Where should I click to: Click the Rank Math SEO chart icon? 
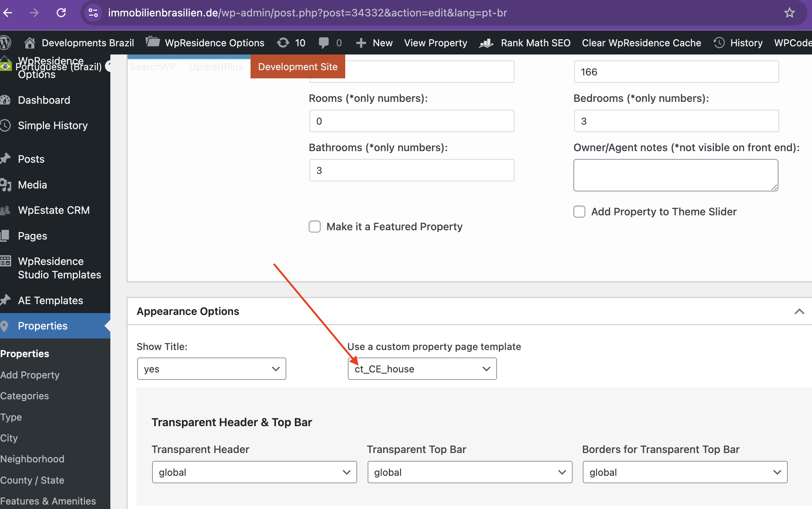[486, 43]
